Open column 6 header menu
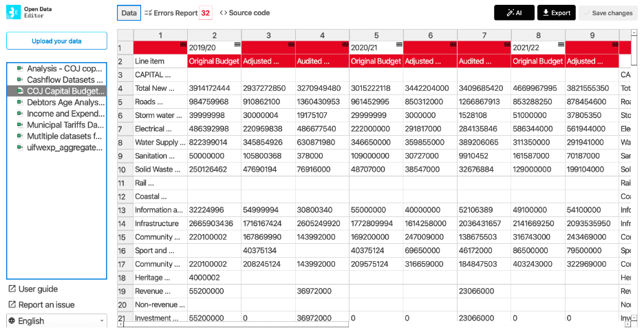This screenshot has width=644, height=328. 453,44
